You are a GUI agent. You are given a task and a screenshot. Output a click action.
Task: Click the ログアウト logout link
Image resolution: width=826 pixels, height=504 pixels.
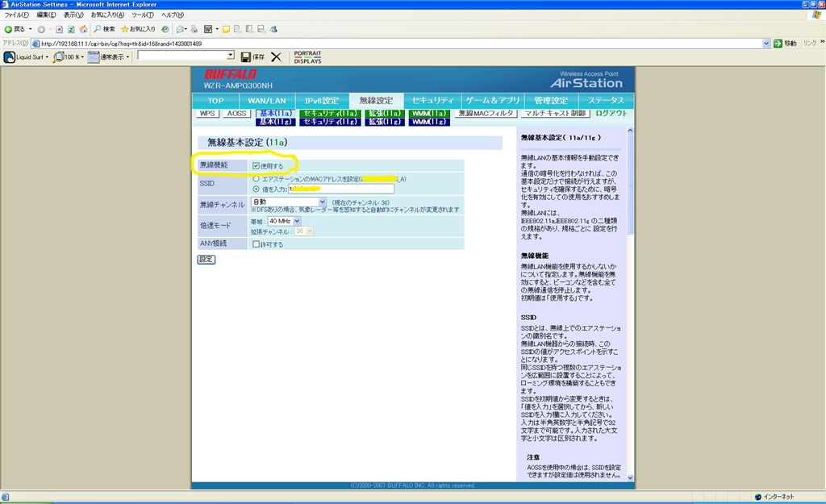point(611,113)
